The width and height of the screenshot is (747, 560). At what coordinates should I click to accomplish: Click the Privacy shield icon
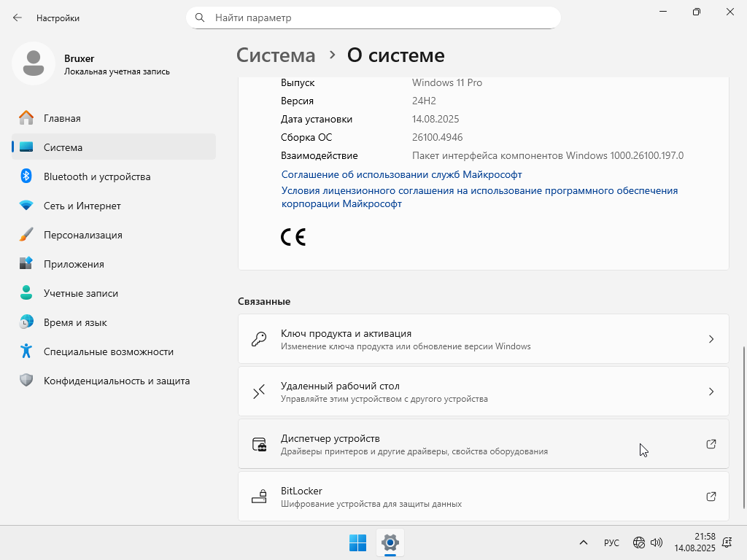point(26,380)
